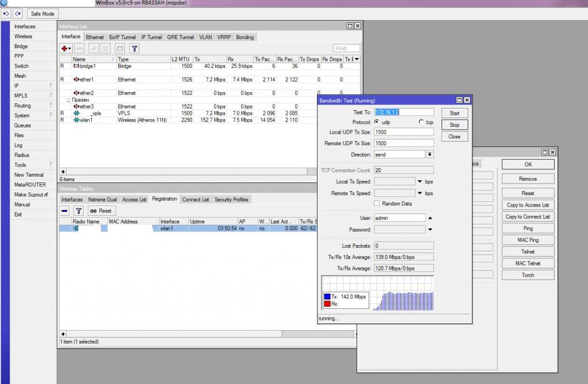588x384 pixels.
Task: Click the blue Tx color swatch in graph legend
Action: (x=327, y=297)
